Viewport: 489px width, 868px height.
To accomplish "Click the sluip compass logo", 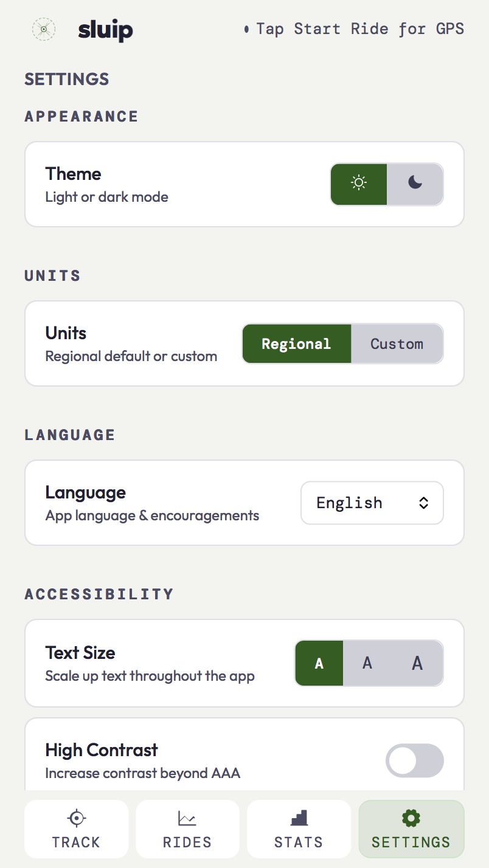I will point(43,29).
